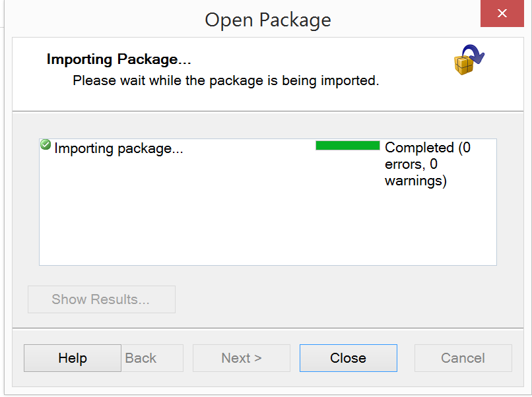This screenshot has width=532, height=397.
Task: Click the bold "Importing Package..." heading
Action: click(119, 59)
